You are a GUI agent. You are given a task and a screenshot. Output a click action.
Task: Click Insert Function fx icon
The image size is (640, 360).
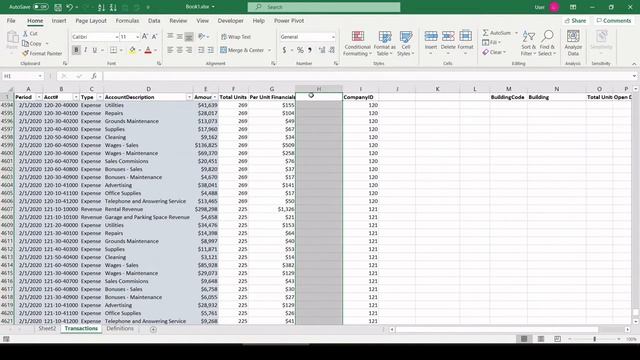click(94, 76)
